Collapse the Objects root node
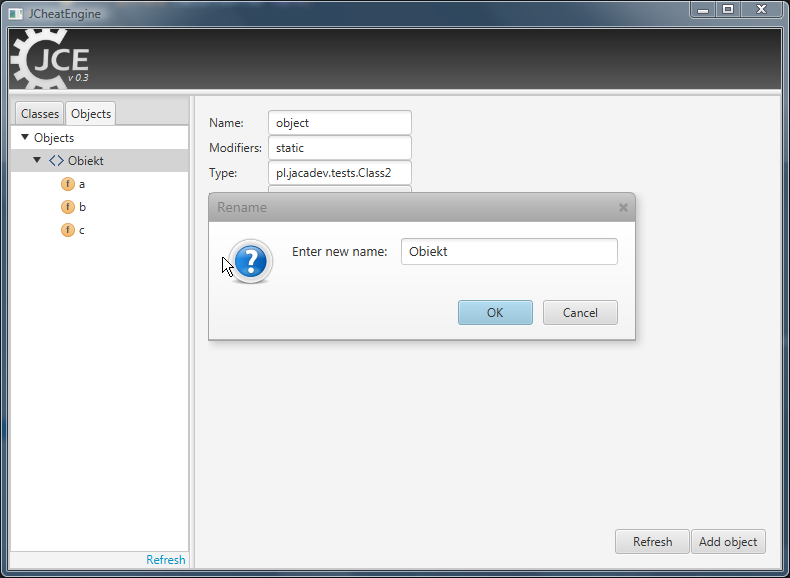 click(x=25, y=137)
